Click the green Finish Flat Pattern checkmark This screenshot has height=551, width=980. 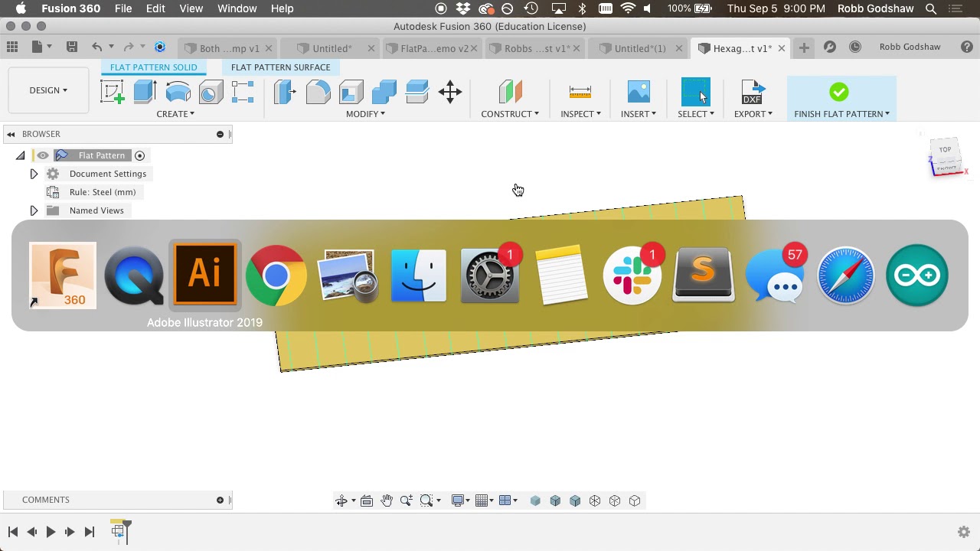point(839,93)
